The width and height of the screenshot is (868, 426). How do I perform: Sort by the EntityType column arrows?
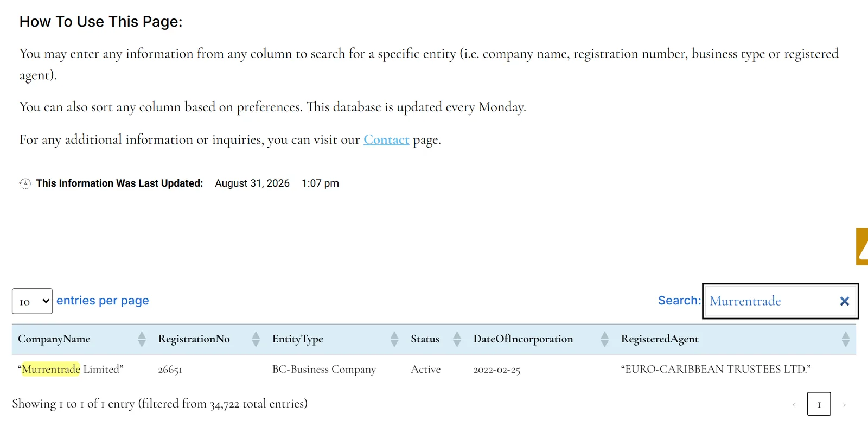(394, 339)
